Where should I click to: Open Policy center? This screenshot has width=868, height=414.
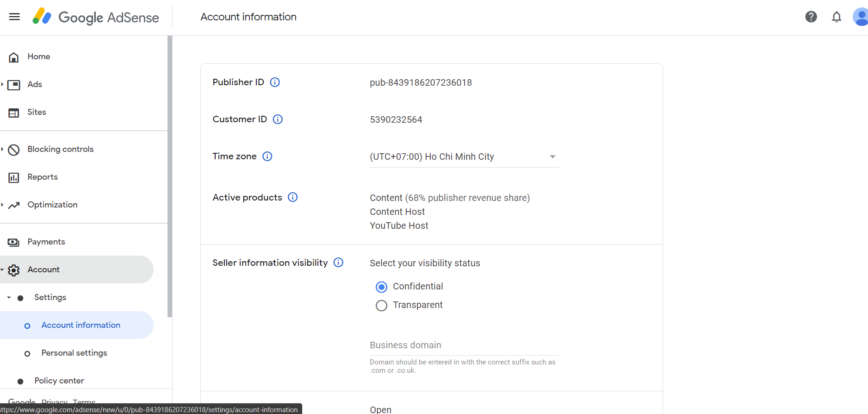[59, 381]
